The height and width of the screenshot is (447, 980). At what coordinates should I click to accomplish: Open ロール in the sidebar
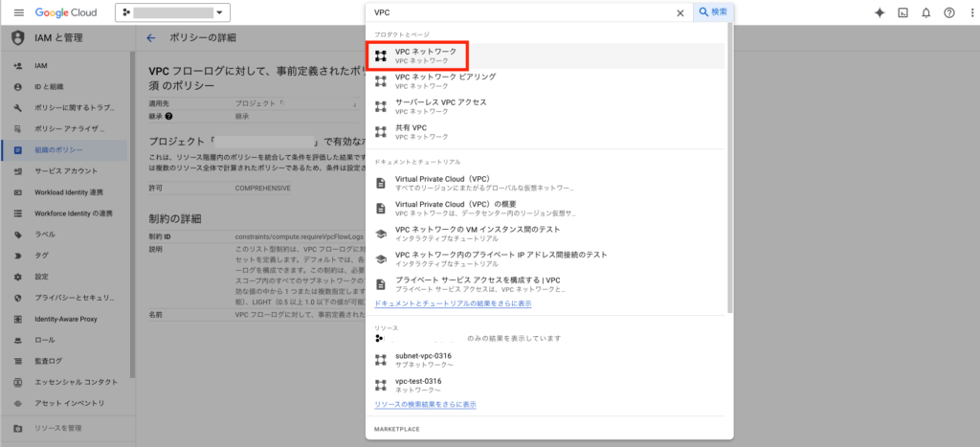pos(66,340)
